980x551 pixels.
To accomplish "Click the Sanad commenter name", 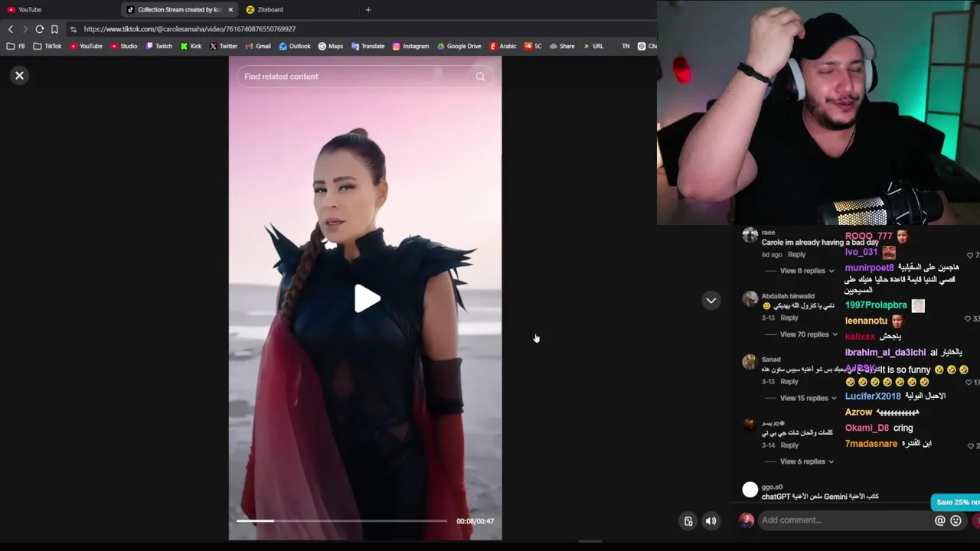I will click(771, 360).
